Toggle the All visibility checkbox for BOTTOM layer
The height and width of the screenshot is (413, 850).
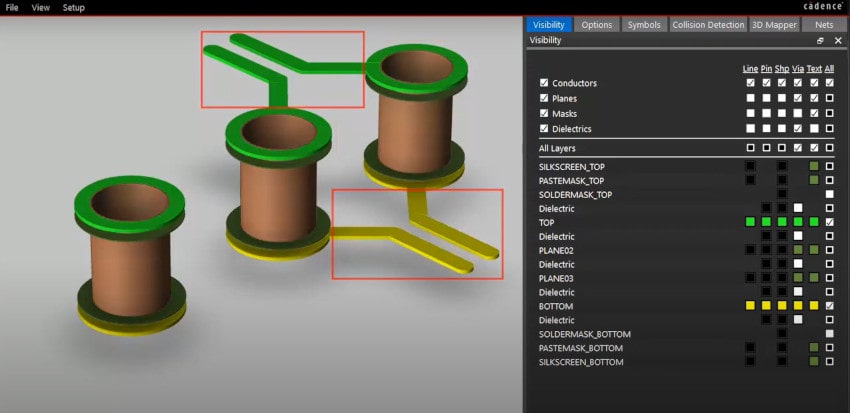coord(829,305)
